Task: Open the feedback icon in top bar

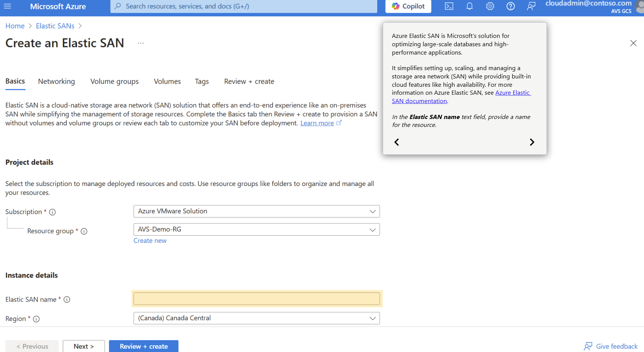Action: (x=531, y=6)
